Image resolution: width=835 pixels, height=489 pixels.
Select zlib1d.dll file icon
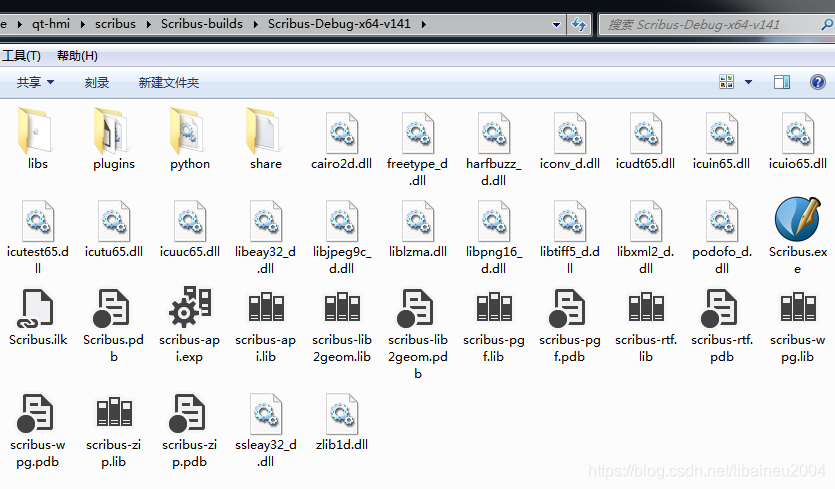tap(341, 414)
